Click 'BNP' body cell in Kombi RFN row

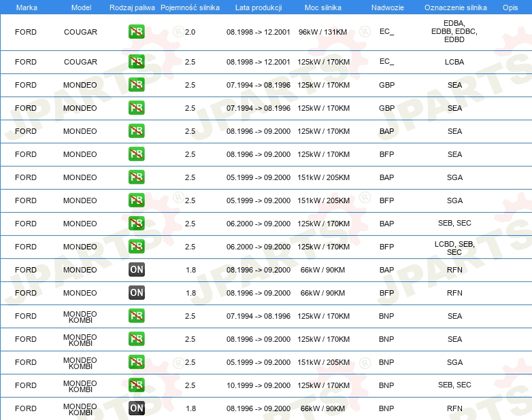(386, 408)
